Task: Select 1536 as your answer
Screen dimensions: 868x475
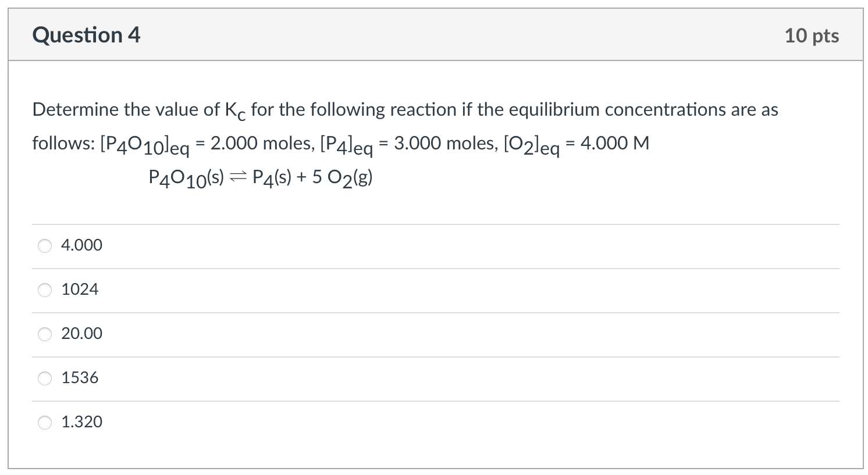Action: click(45, 378)
